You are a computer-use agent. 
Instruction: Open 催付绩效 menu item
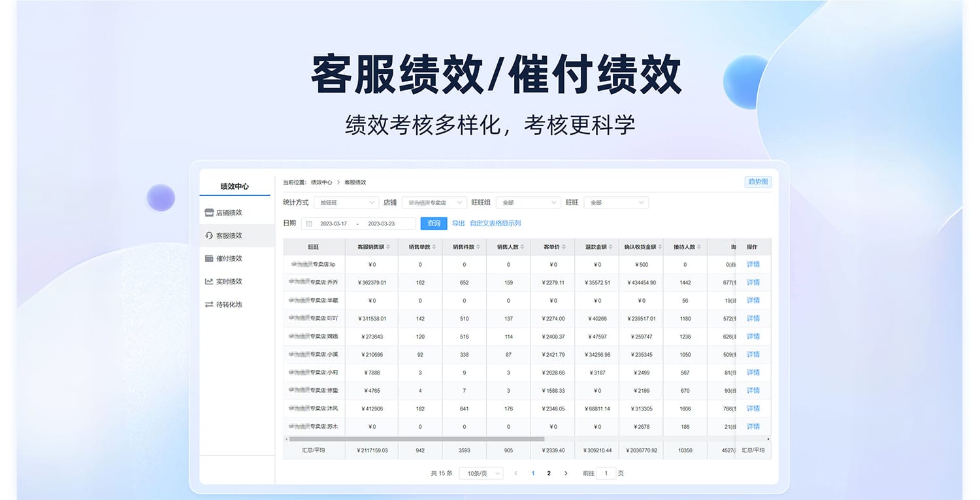(229, 258)
